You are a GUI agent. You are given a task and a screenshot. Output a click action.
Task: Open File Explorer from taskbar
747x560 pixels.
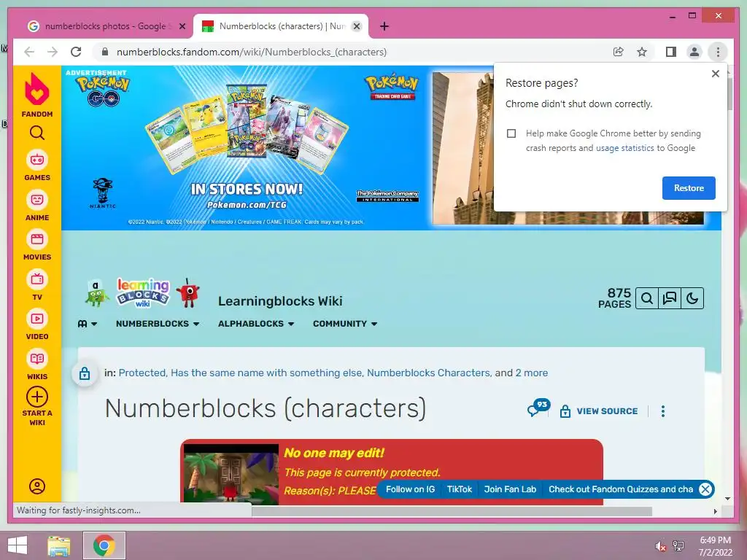[59, 545]
